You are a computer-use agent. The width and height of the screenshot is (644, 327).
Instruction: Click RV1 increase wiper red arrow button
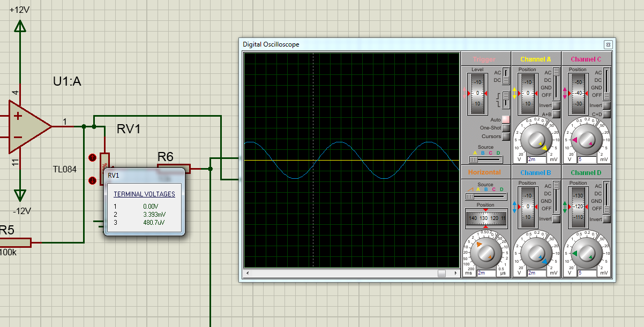(x=92, y=158)
